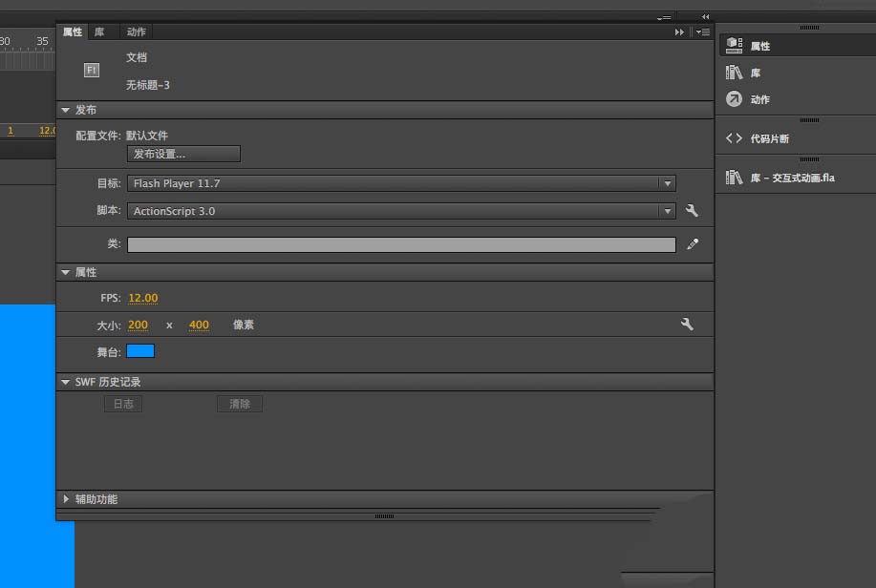Open advanced size settings wrench icon
Image resolution: width=876 pixels, height=588 pixels.
687,324
